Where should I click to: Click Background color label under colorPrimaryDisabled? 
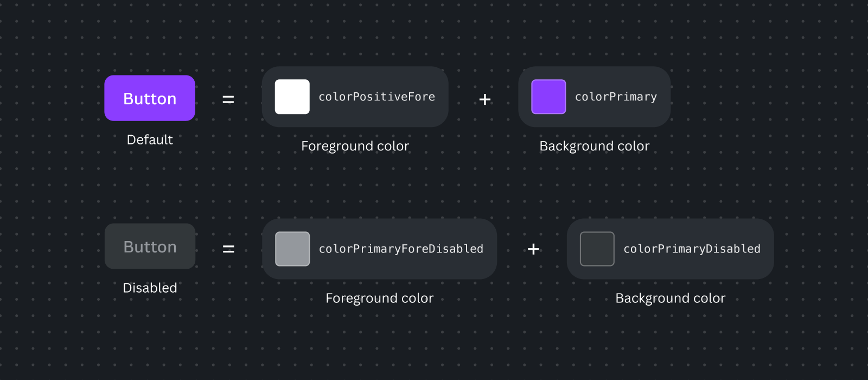coord(671,299)
